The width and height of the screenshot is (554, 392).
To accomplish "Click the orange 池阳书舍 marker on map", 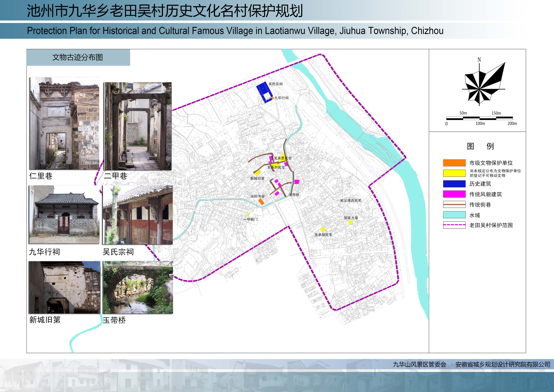I will [261, 202].
